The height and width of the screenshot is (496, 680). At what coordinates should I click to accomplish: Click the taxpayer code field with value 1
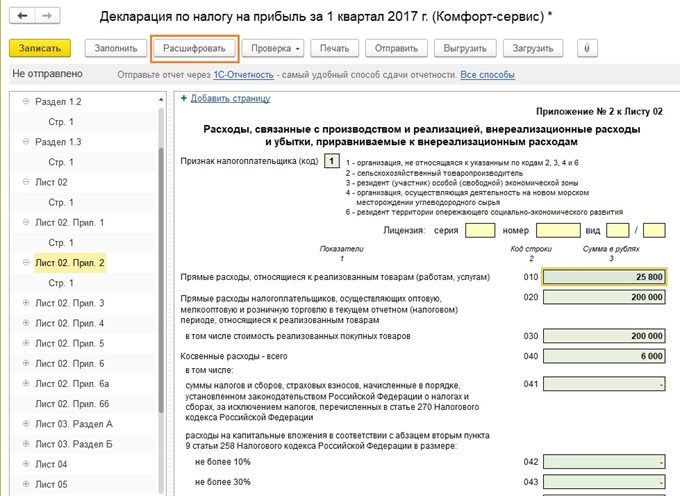[x=332, y=161]
